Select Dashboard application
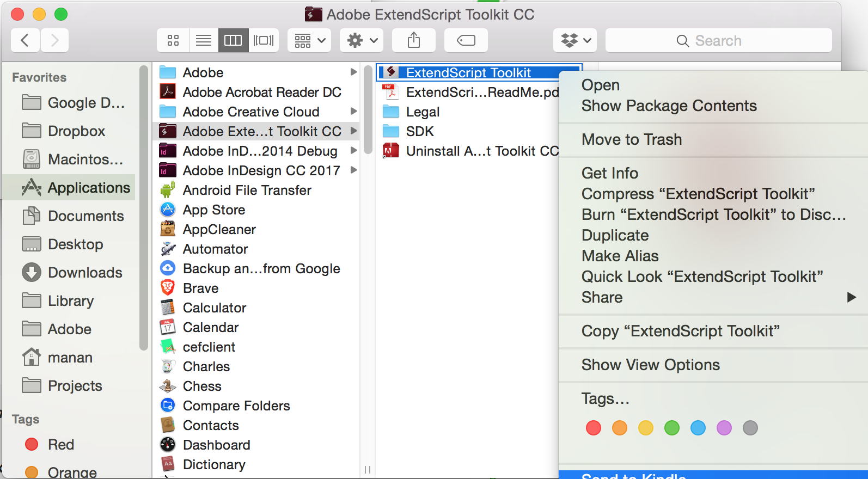Image resolution: width=868 pixels, height=479 pixels. tap(256, 445)
